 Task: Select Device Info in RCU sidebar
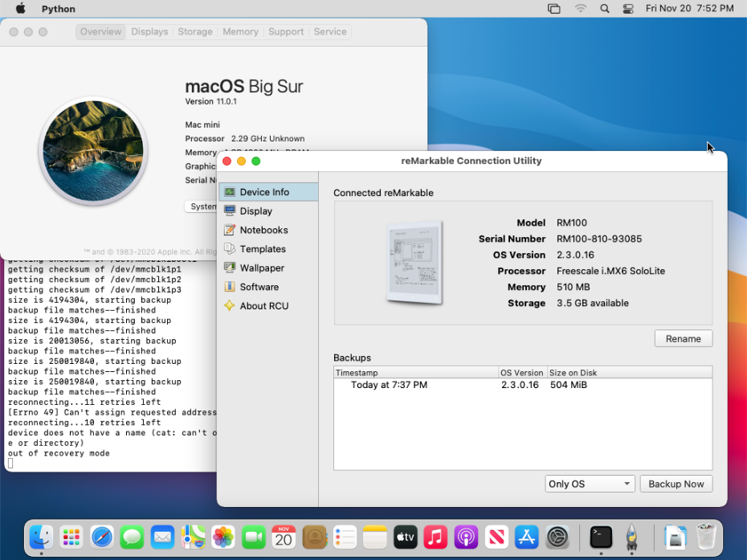pyautogui.click(x=268, y=192)
